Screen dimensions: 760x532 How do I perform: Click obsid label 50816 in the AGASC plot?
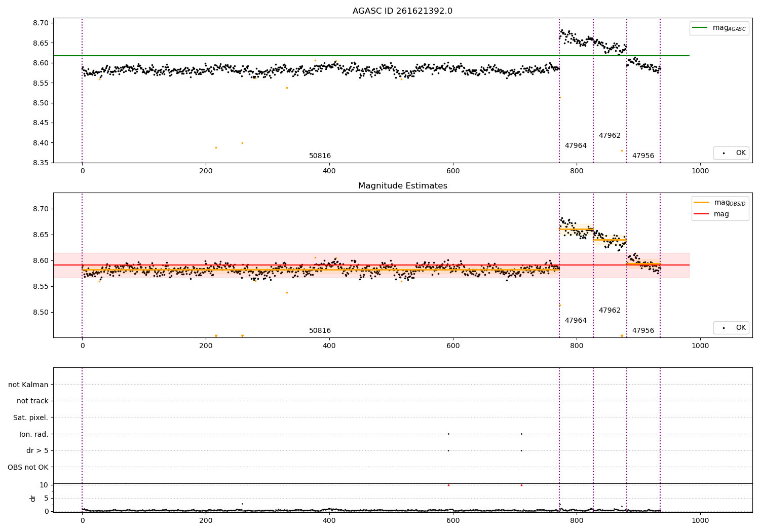pos(320,156)
